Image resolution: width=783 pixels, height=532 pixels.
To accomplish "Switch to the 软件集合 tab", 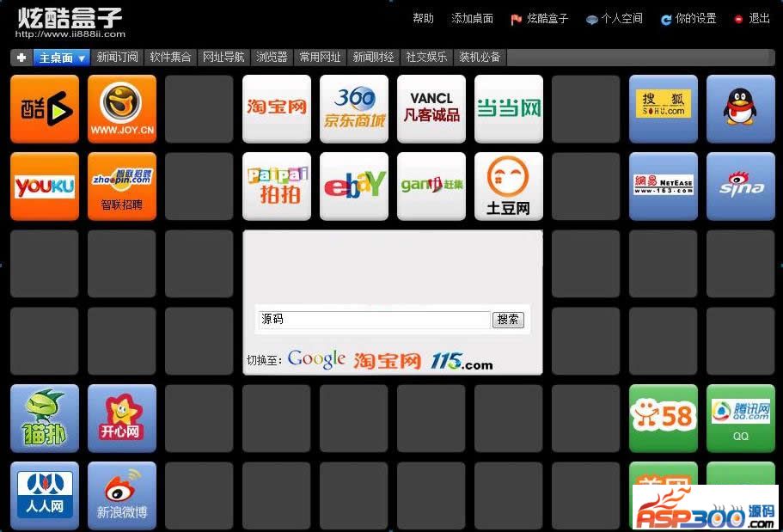I will pos(170,58).
